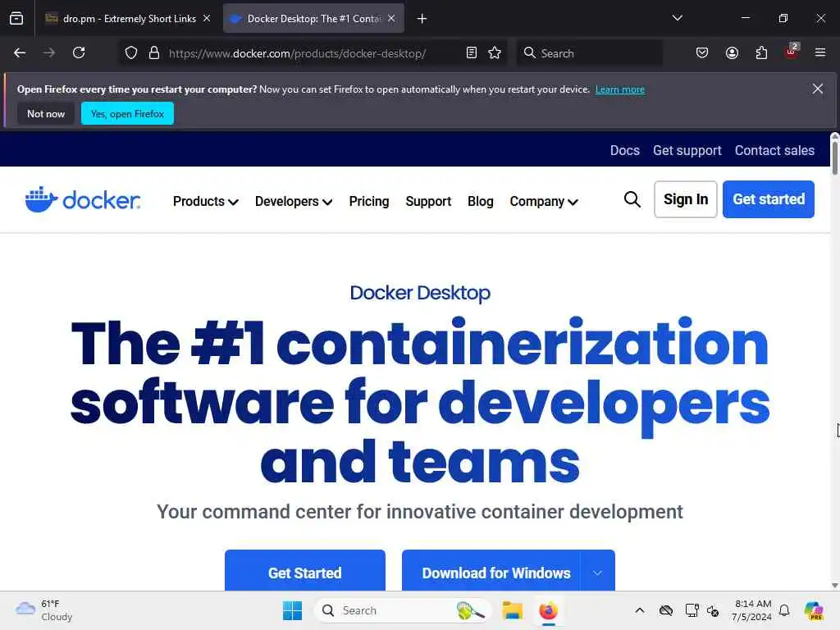Open a new tab

[422, 19]
